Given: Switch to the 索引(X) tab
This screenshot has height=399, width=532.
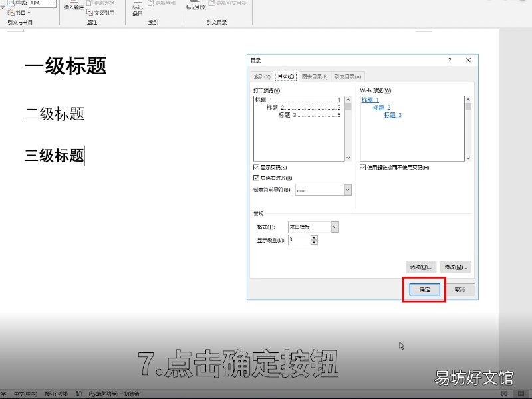Looking at the screenshot, I should point(262,76).
